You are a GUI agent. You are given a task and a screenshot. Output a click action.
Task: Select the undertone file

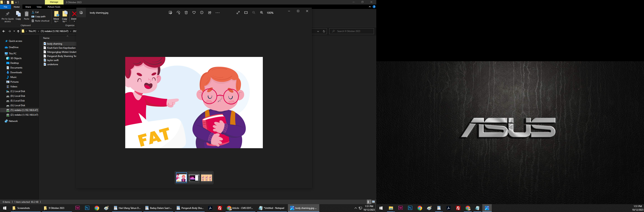53,64
